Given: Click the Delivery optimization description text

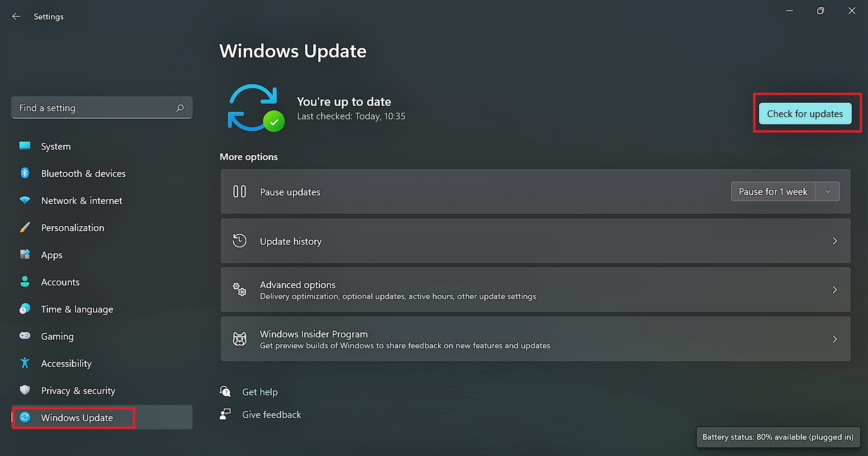Looking at the screenshot, I should [x=398, y=296].
